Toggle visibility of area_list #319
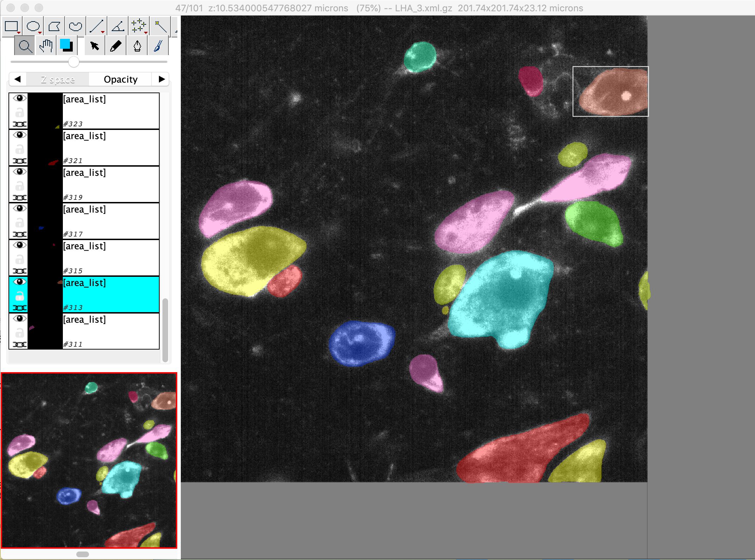The image size is (755, 560). (20, 172)
